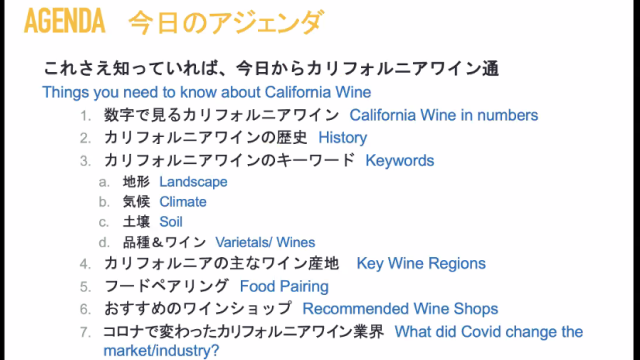Click the Japanese headline これさえ知っていれば
The image size is (640, 360).
pyautogui.click(x=271, y=68)
